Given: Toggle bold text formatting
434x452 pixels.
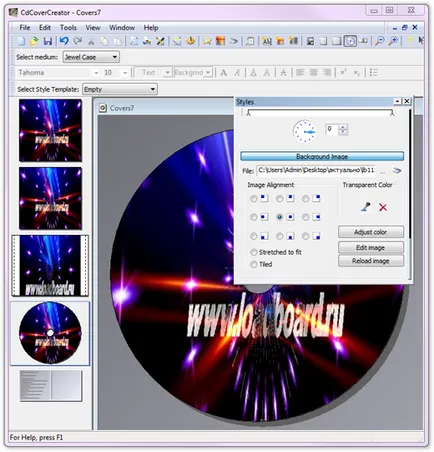Looking at the screenshot, I should (224, 72).
